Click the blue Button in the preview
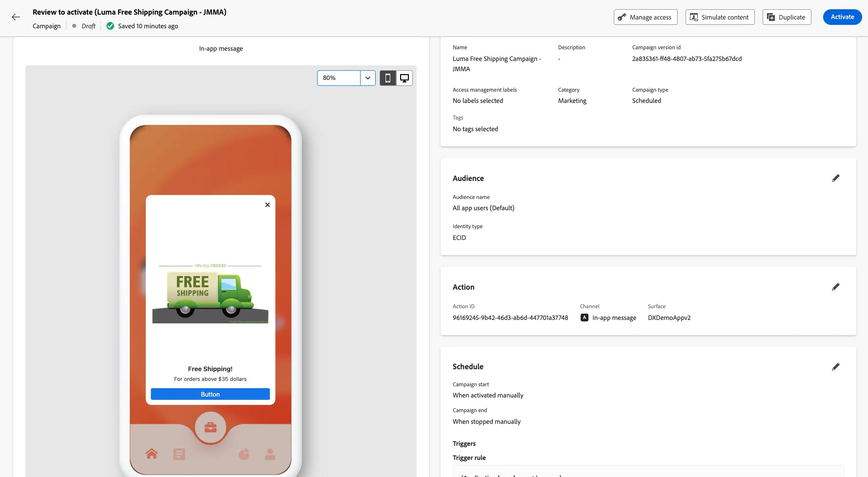 pos(210,394)
